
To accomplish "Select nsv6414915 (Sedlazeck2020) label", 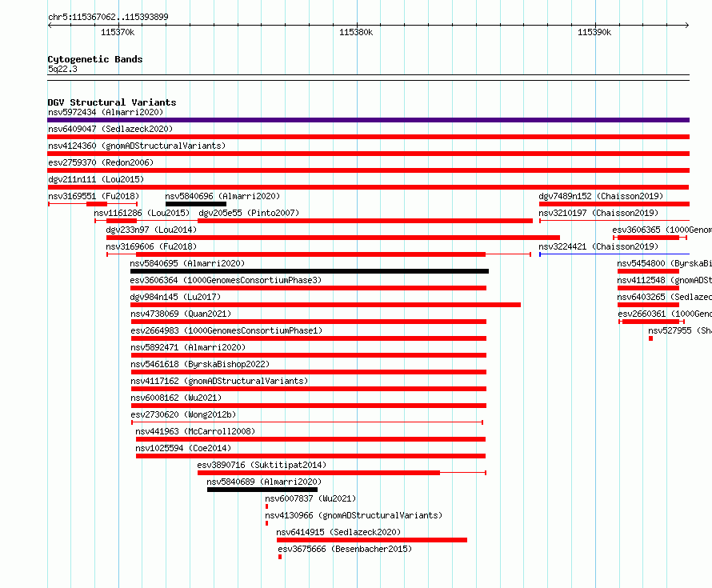I will click(x=338, y=532).
